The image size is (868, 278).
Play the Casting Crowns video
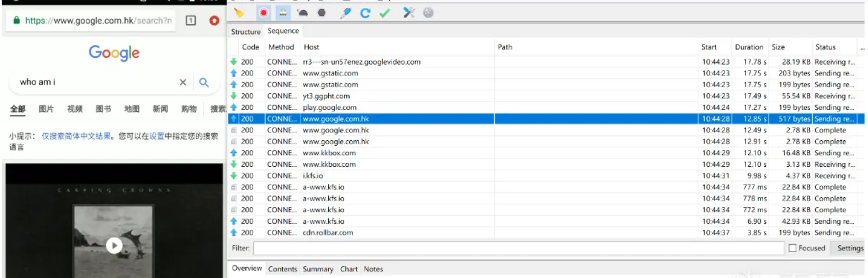[x=114, y=246]
